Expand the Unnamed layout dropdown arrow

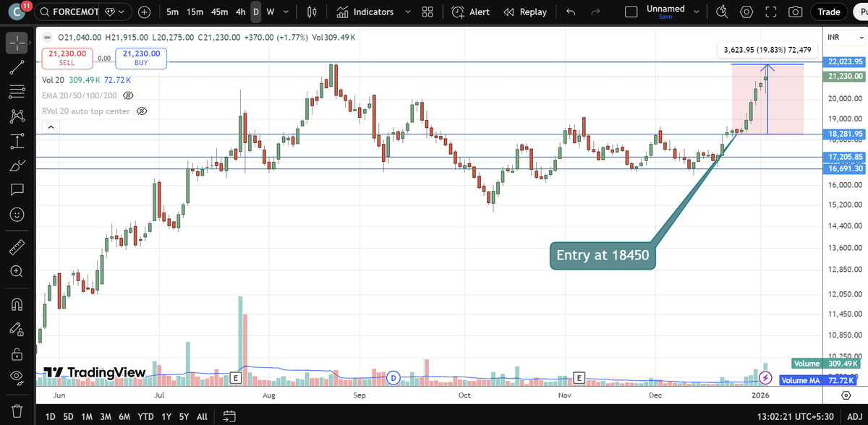tap(697, 12)
